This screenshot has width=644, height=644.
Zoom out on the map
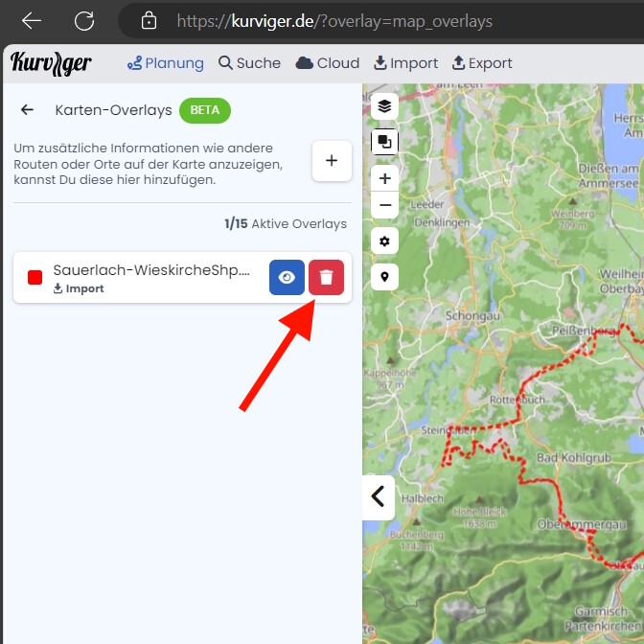pos(384,204)
